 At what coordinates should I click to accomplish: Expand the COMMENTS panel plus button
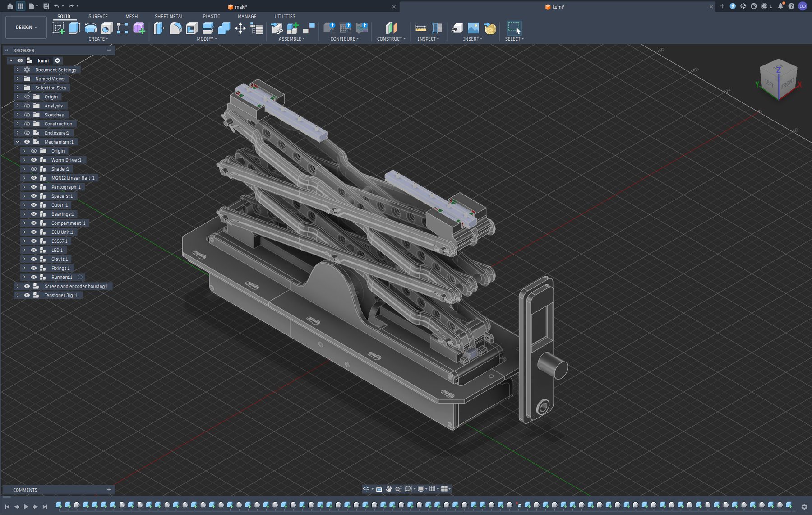click(109, 490)
